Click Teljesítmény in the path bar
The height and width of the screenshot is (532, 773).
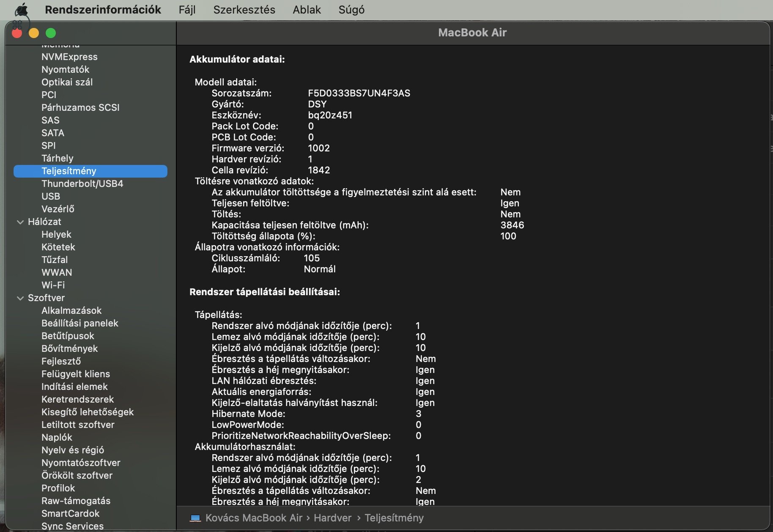(394, 518)
